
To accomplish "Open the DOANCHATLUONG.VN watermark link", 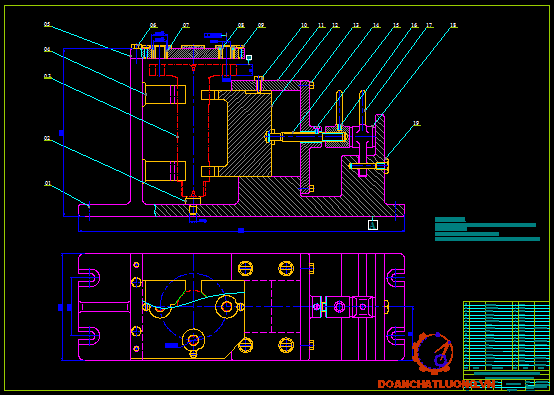I will pyautogui.click(x=436, y=384).
